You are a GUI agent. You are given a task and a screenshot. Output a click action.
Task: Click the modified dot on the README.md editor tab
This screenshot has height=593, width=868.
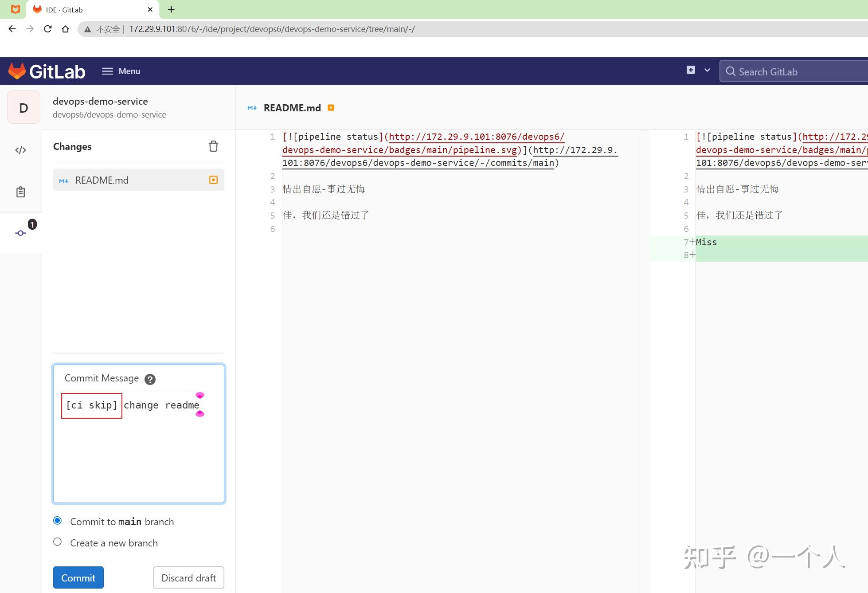331,107
